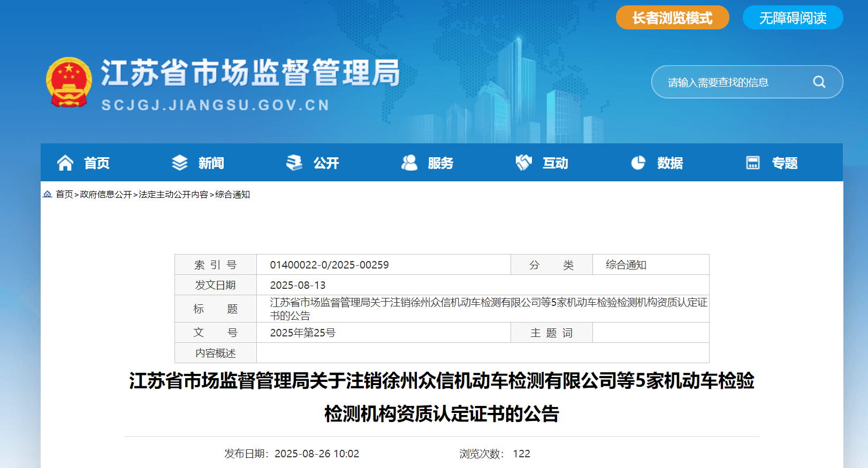Click the national emblem logo

[69, 82]
